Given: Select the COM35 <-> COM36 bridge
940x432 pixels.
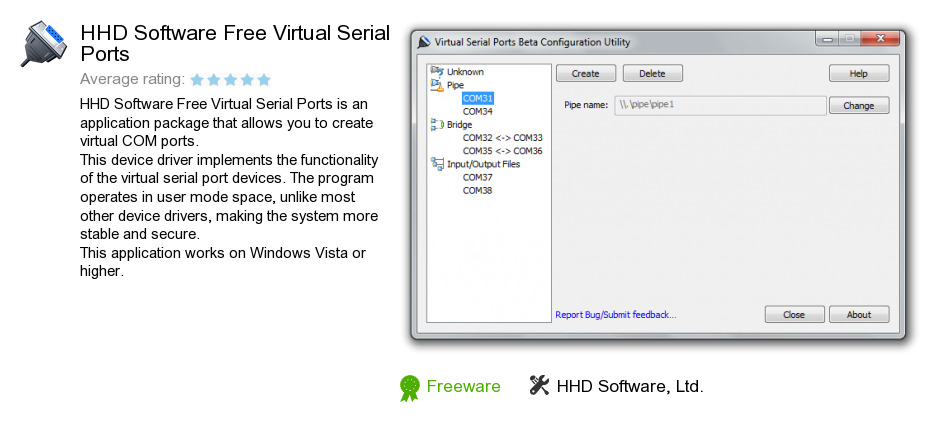Looking at the screenshot, I should (502, 151).
